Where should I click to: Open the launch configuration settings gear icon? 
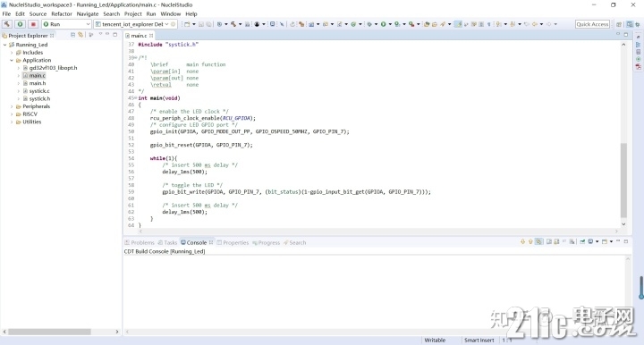[x=174, y=24]
